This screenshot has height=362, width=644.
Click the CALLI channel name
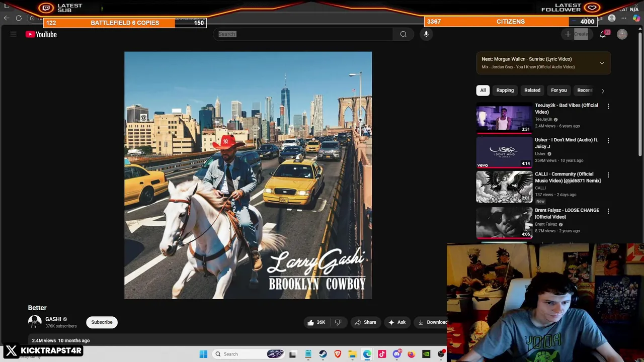[540, 188]
